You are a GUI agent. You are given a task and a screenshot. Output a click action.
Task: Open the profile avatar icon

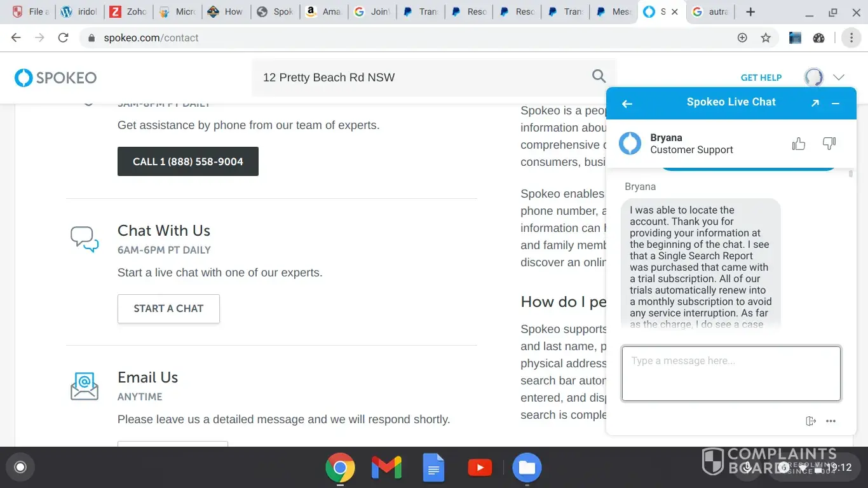814,78
